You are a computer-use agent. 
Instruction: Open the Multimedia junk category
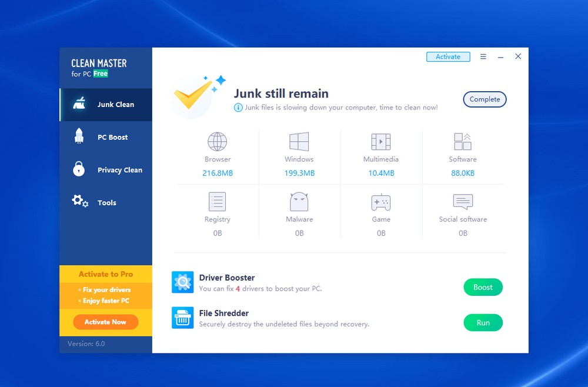pos(380,142)
